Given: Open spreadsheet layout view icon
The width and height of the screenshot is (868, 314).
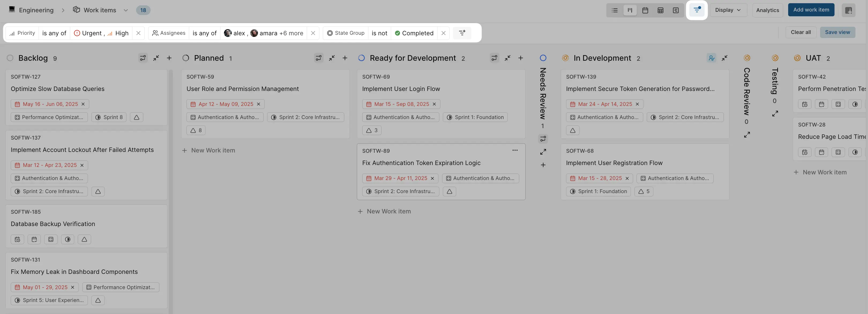Looking at the screenshot, I should coord(660,10).
